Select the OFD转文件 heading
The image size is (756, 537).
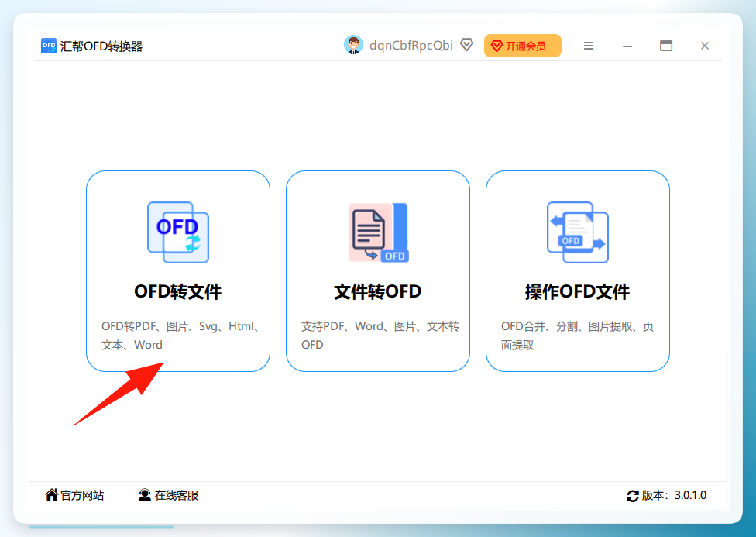pos(178,291)
